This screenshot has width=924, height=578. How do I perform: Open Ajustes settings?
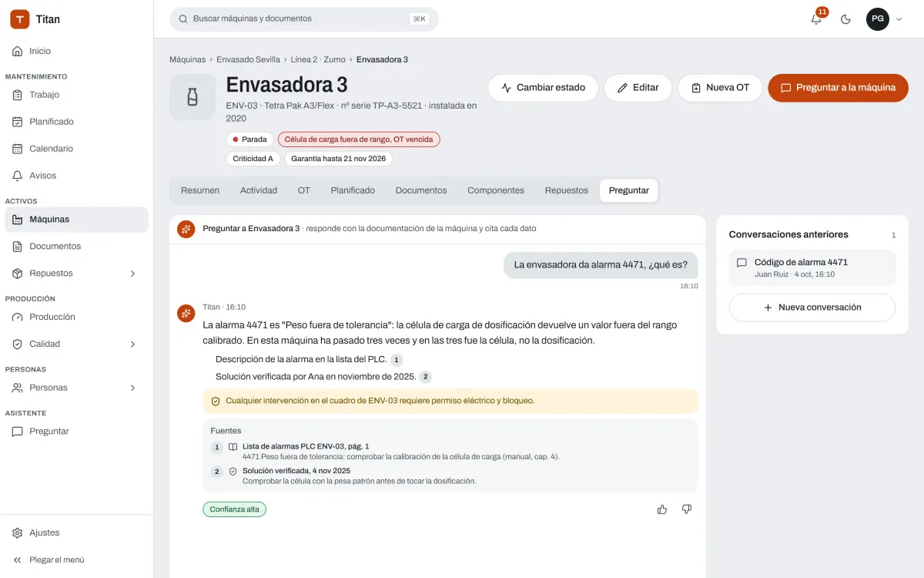(x=76, y=533)
